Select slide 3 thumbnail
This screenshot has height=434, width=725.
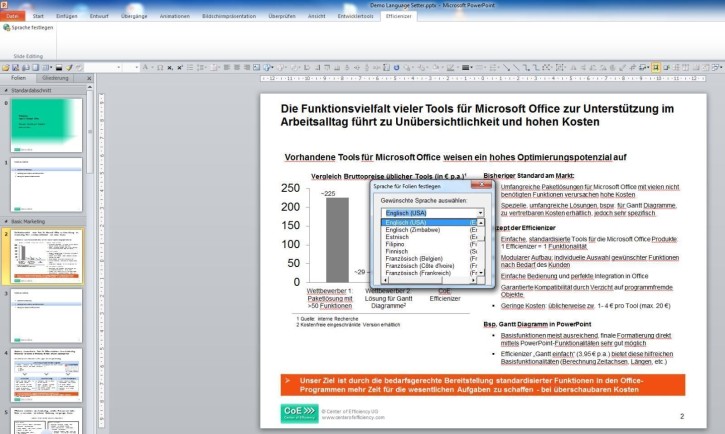coord(46,316)
